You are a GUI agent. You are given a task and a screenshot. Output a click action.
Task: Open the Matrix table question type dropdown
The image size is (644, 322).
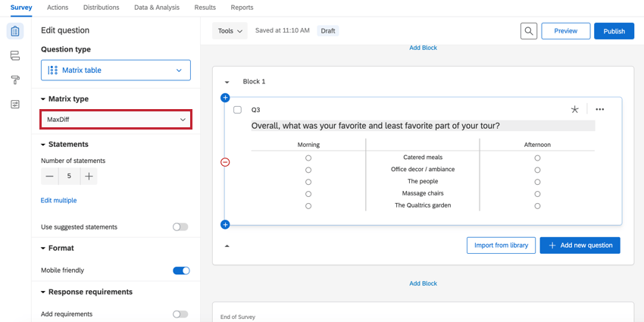(x=116, y=70)
